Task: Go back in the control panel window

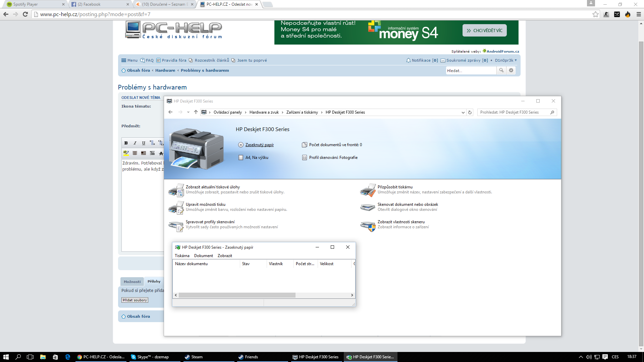Action: point(170,112)
